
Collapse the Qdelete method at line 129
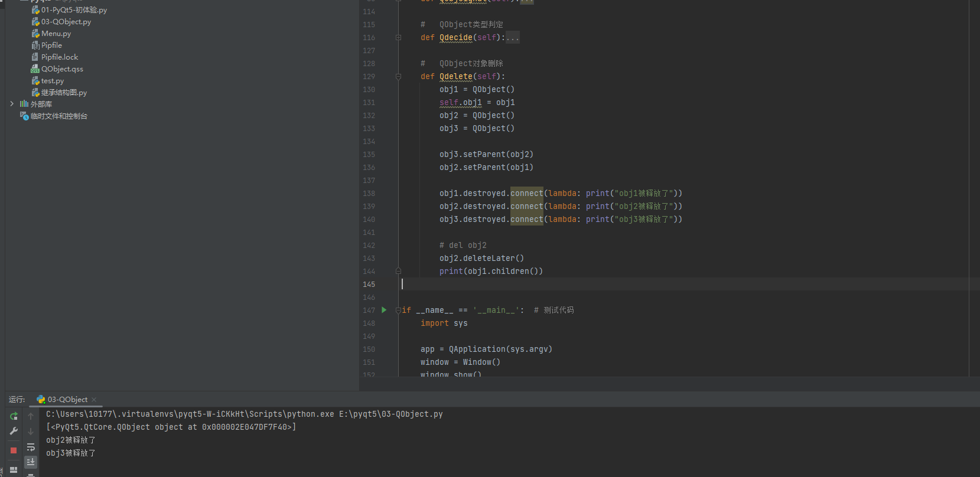point(398,76)
